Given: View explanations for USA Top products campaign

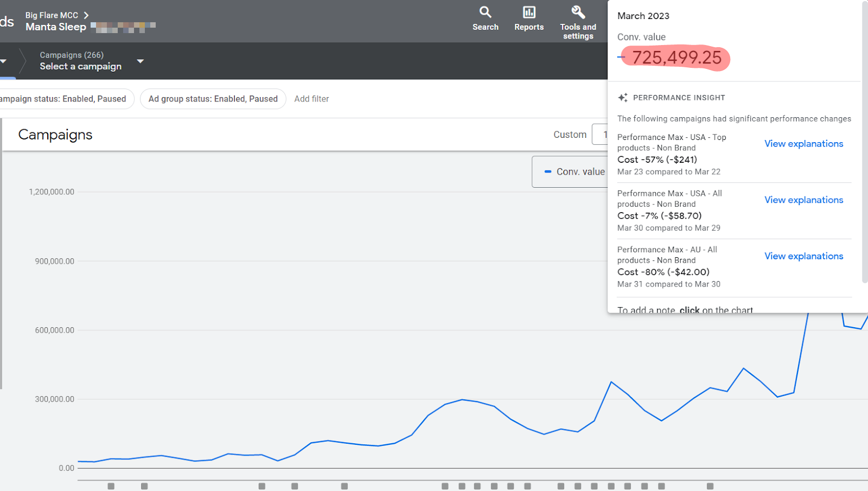Looking at the screenshot, I should coord(803,144).
